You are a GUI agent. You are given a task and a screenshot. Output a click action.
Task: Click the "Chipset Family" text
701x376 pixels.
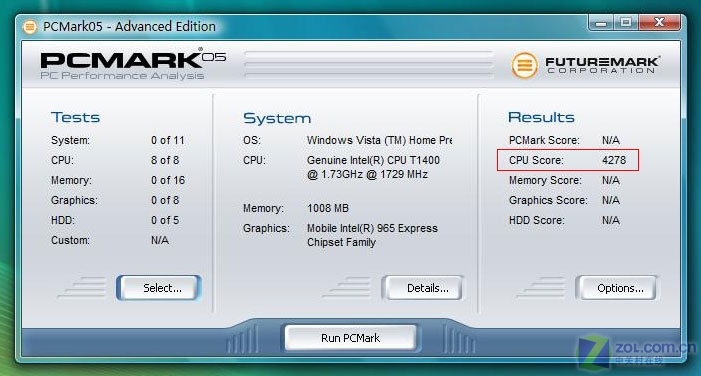(341, 242)
